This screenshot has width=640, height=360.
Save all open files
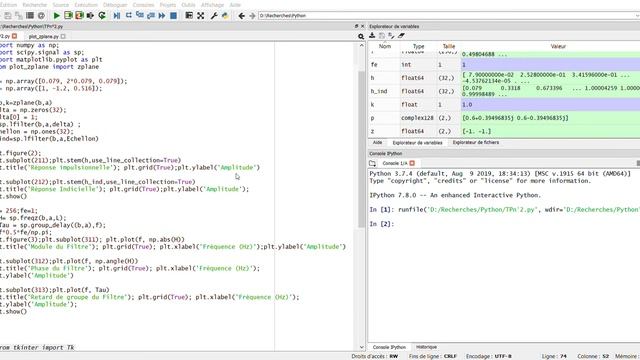click(x=19, y=16)
